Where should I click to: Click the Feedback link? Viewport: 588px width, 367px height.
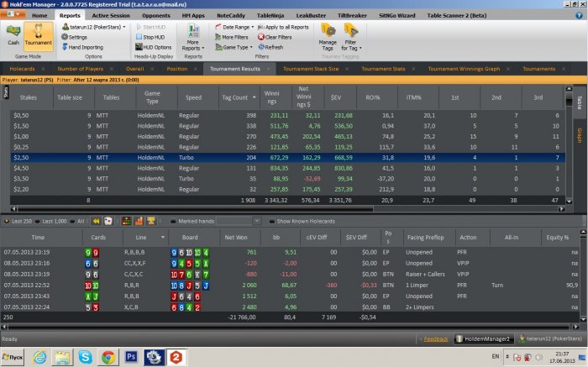click(436, 339)
